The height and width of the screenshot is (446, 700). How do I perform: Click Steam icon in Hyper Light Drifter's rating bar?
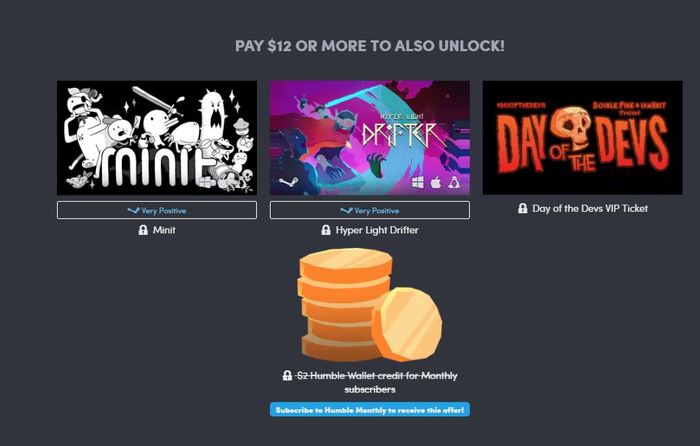tap(346, 210)
